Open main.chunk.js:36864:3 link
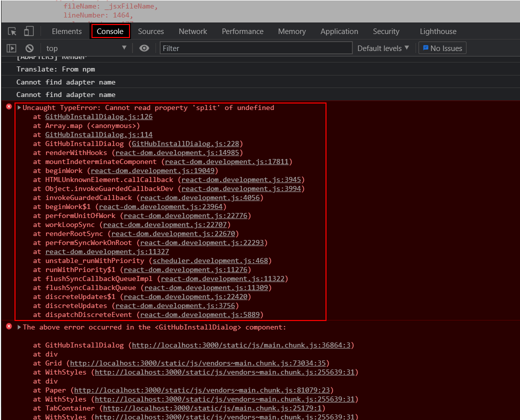520x420 pixels. point(241,345)
